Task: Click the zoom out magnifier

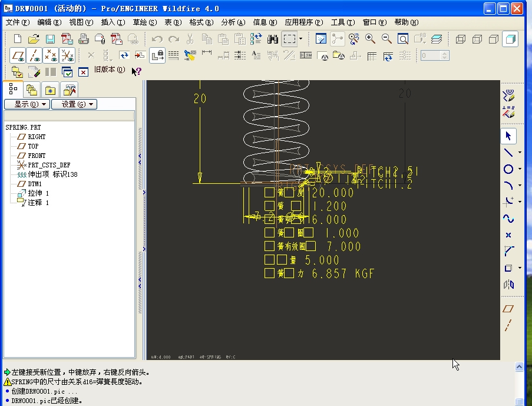Action: (x=386, y=39)
